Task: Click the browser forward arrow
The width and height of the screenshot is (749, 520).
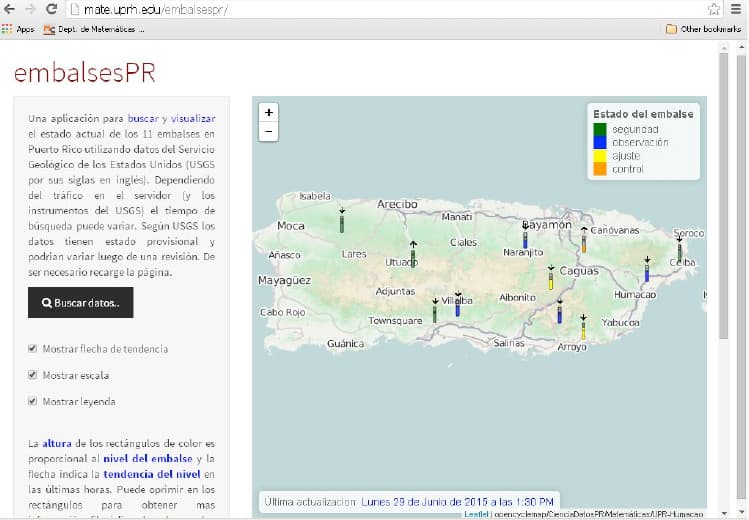Action: coord(30,9)
